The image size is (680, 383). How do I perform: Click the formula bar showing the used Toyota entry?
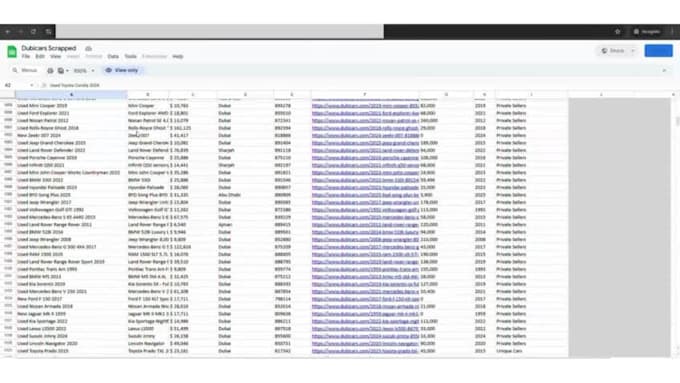75,85
